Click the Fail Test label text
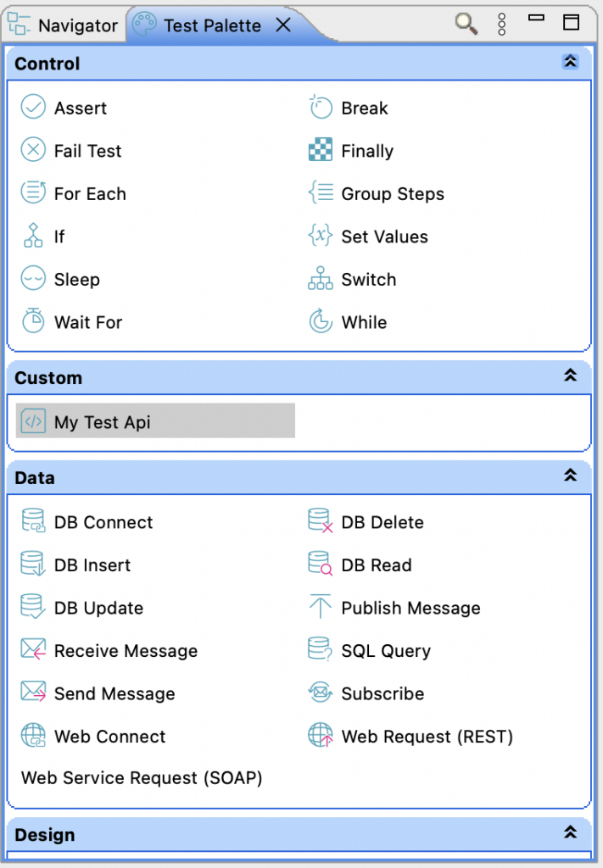 click(x=87, y=151)
